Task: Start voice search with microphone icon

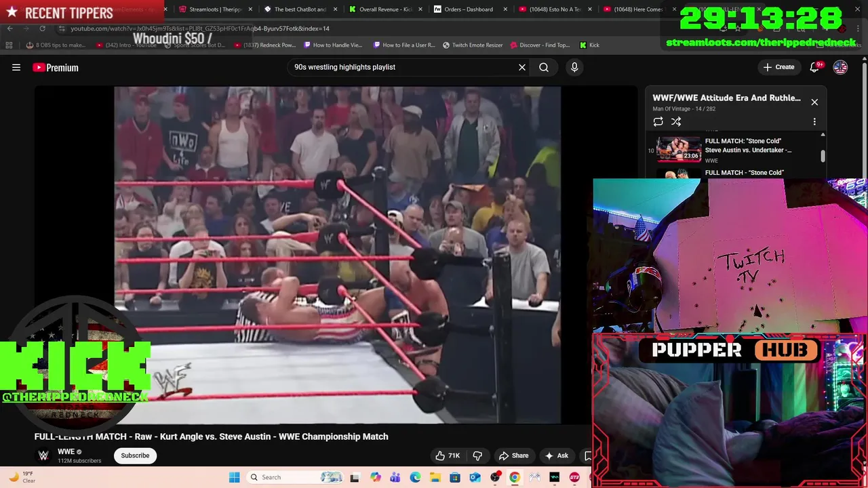Action: coord(574,67)
